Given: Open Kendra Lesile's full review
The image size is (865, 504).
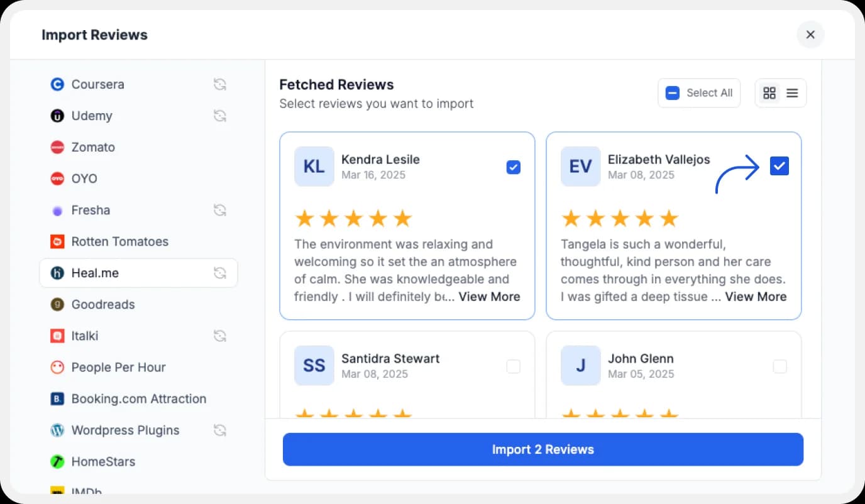Looking at the screenshot, I should pyautogui.click(x=489, y=297).
